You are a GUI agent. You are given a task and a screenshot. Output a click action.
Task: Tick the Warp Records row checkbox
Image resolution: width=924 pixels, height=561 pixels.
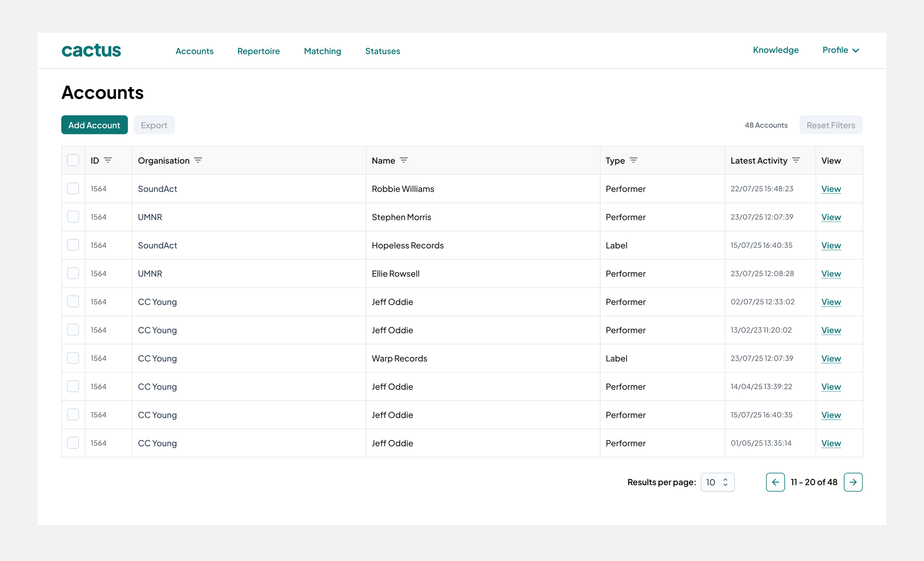tap(73, 358)
